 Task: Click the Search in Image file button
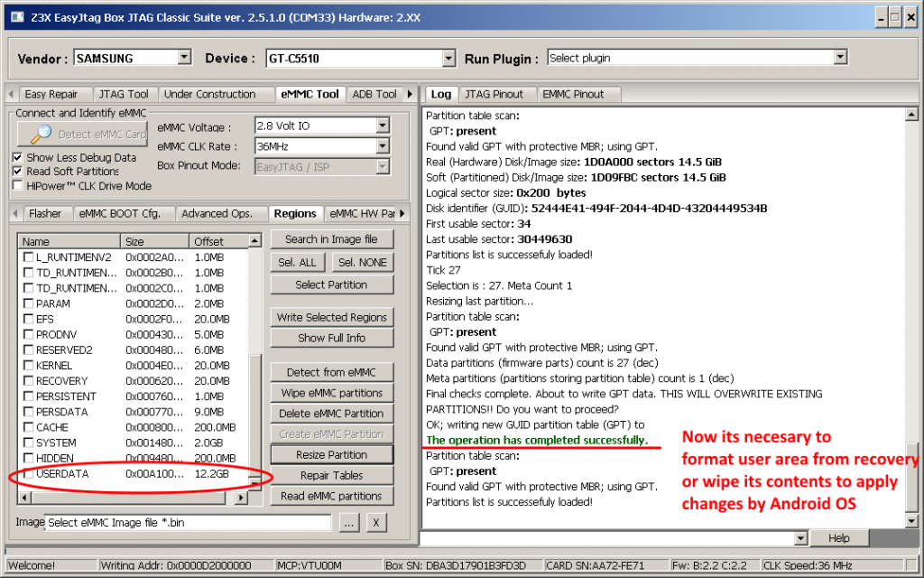(x=331, y=239)
